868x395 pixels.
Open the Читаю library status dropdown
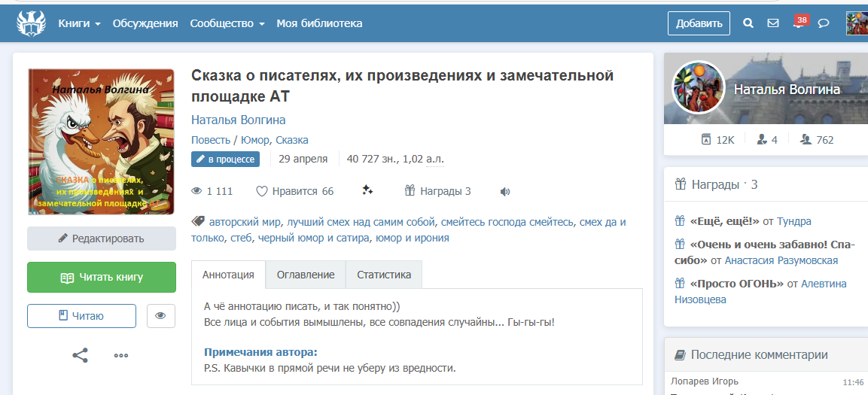[x=81, y=316]
